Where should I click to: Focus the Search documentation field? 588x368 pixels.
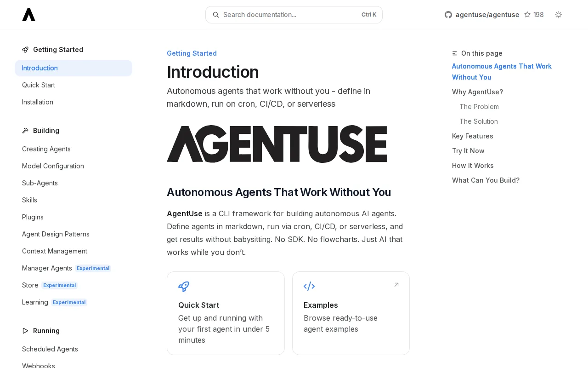[x=294, y=15]
